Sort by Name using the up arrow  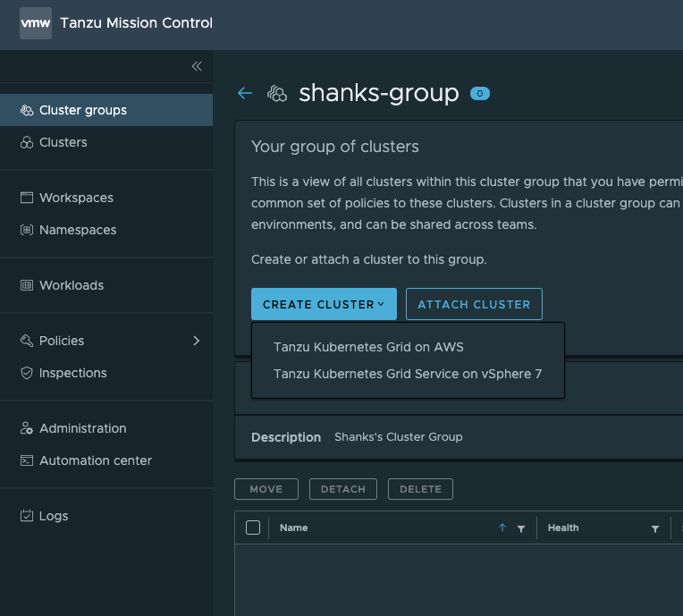pyautogui.click(x=502, y=528)
